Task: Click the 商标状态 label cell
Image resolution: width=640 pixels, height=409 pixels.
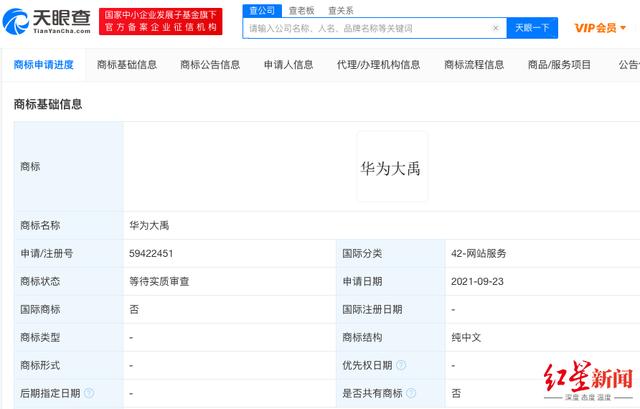Action: pos(69,282)
